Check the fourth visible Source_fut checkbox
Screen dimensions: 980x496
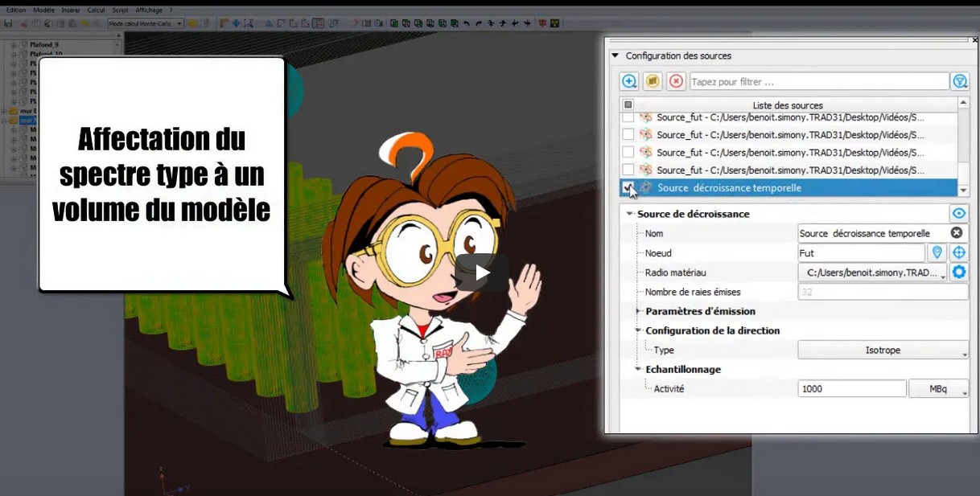click(x=628, y=170)
